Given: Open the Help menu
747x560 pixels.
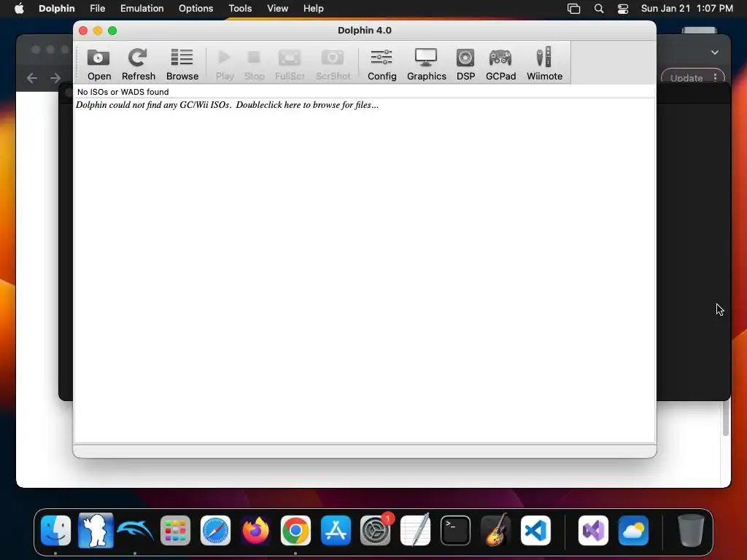Looking at the screenshot, I should [x=314, y=9].
